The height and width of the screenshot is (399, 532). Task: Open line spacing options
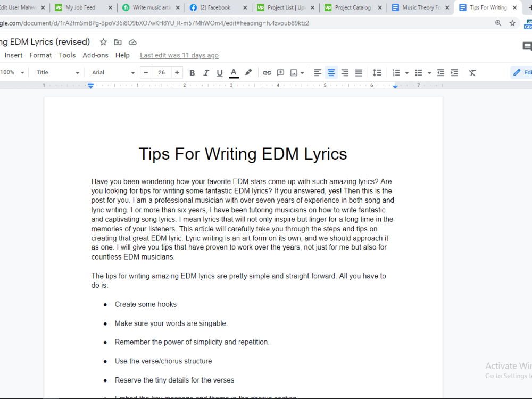377,72
